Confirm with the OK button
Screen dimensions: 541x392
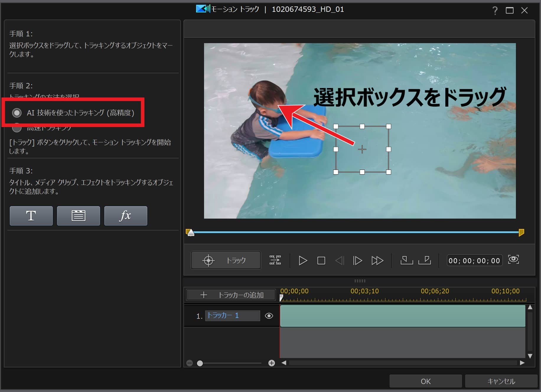(x=426, y=381)
